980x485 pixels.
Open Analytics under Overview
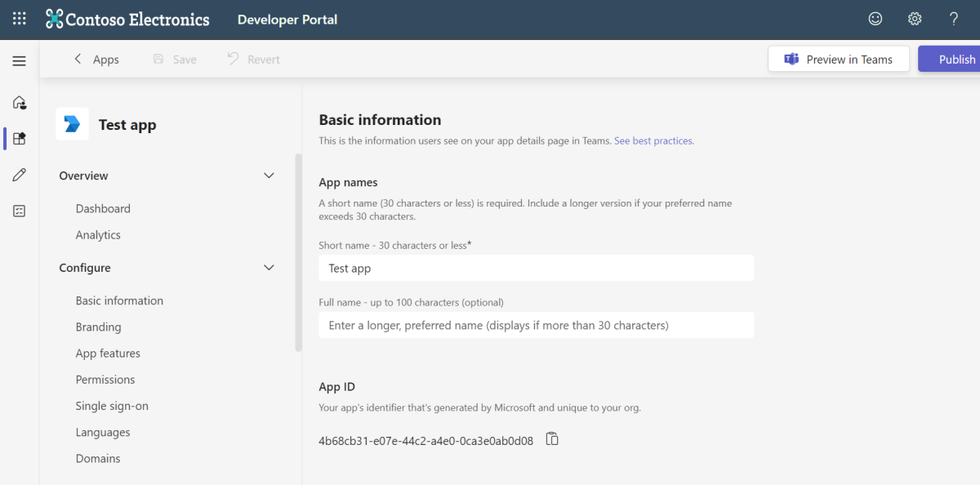pos(98,234)
